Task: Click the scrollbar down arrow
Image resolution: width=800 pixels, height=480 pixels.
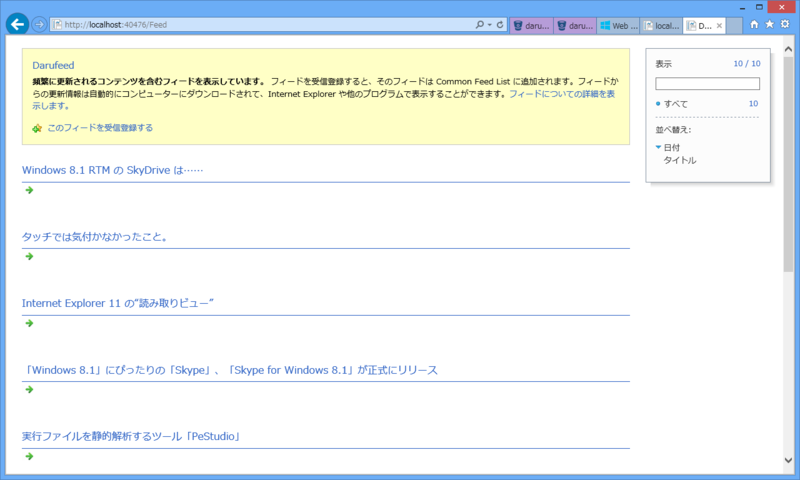Action: coord(788,460)
